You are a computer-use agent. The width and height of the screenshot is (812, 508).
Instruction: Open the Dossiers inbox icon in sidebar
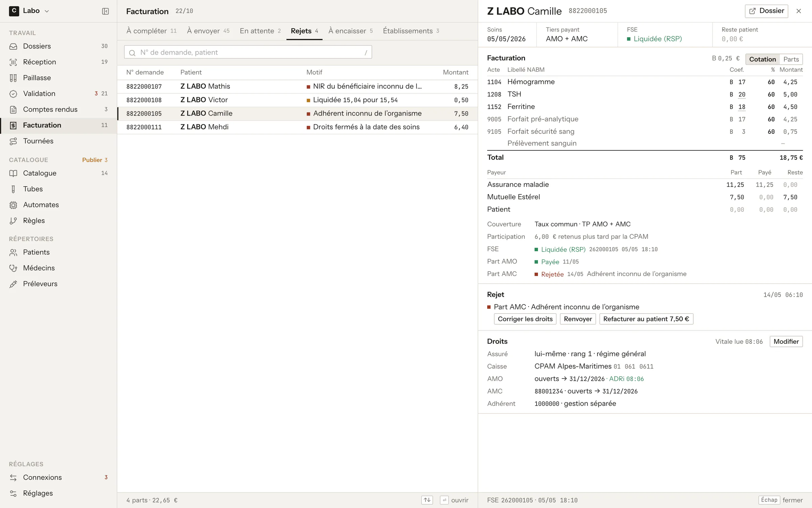[x=13, y=46]
